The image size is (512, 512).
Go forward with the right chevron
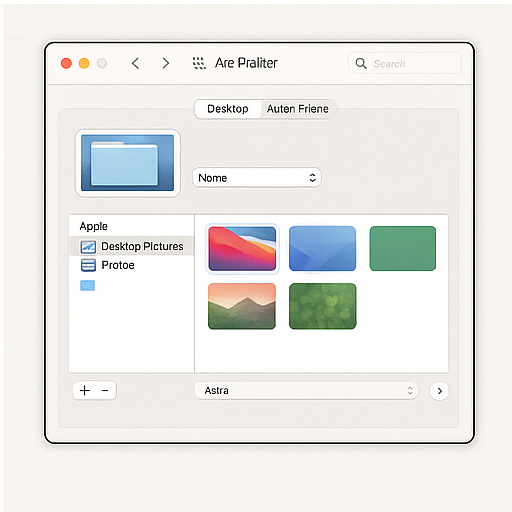pos(165,63)
